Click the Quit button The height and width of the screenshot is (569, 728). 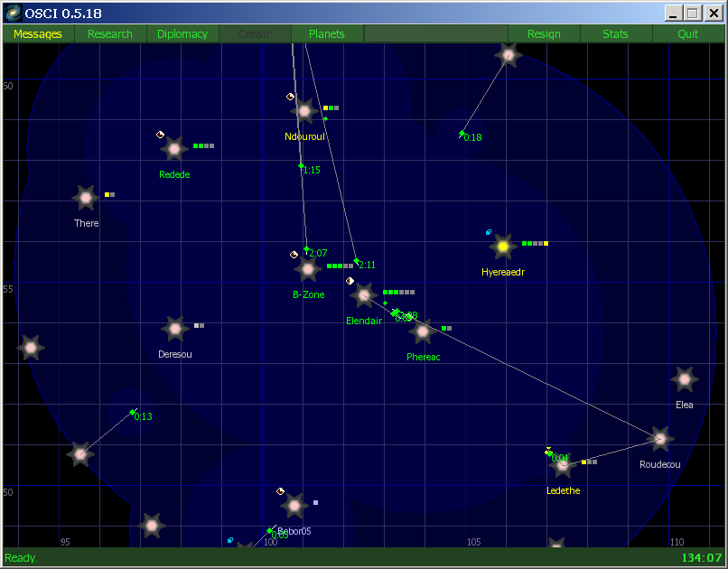pyautogui.click(x=688, y=34)
